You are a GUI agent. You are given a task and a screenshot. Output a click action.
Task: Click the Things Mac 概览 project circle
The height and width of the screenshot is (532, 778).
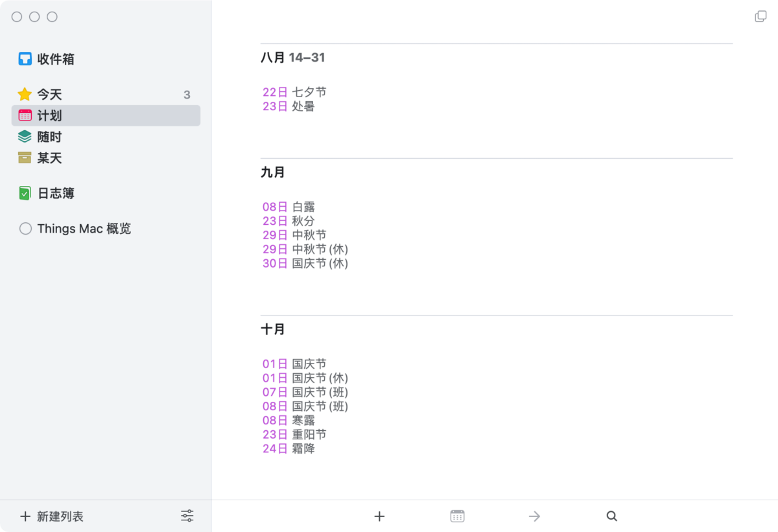pos(25,229)
